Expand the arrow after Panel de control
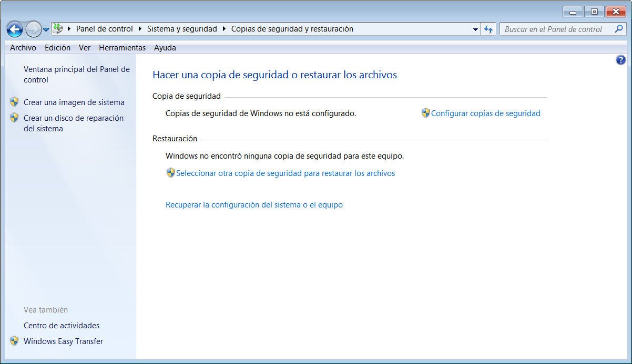 click(x=140, y=29)
